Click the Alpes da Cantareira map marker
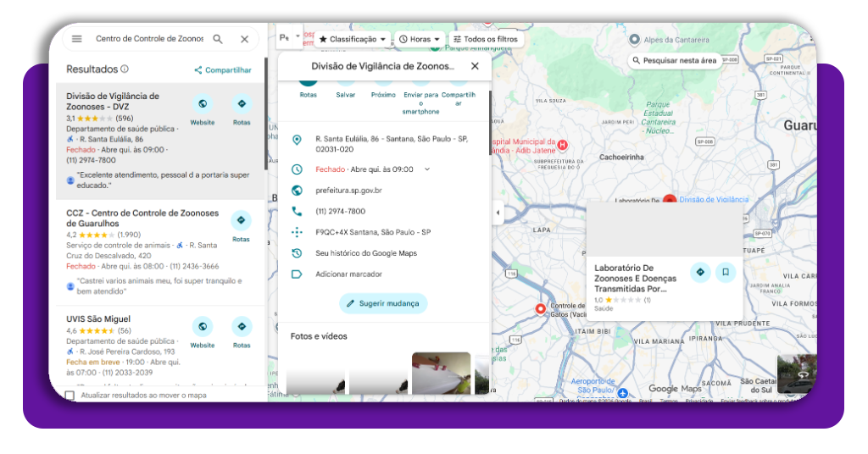868x454 pixels. (634, 40)
